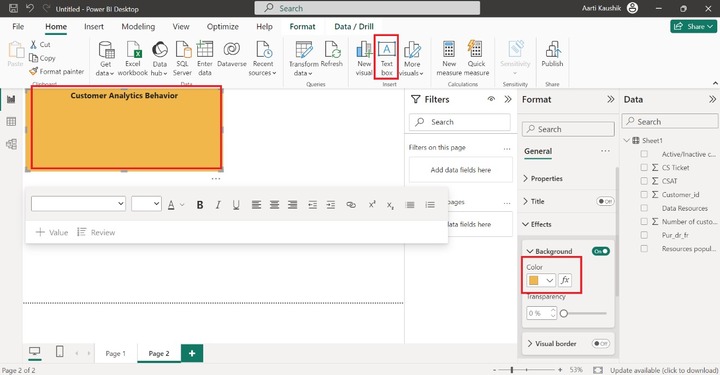The width and height of the screenshot is (720, 375).
Task: Insert bulleted list in text box
Action: [410, 205]
